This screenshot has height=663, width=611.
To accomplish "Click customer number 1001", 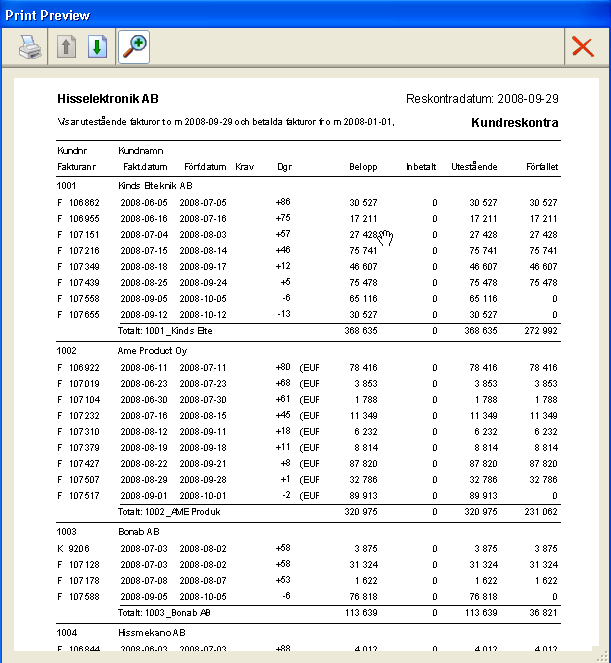I will coord(66,186).
